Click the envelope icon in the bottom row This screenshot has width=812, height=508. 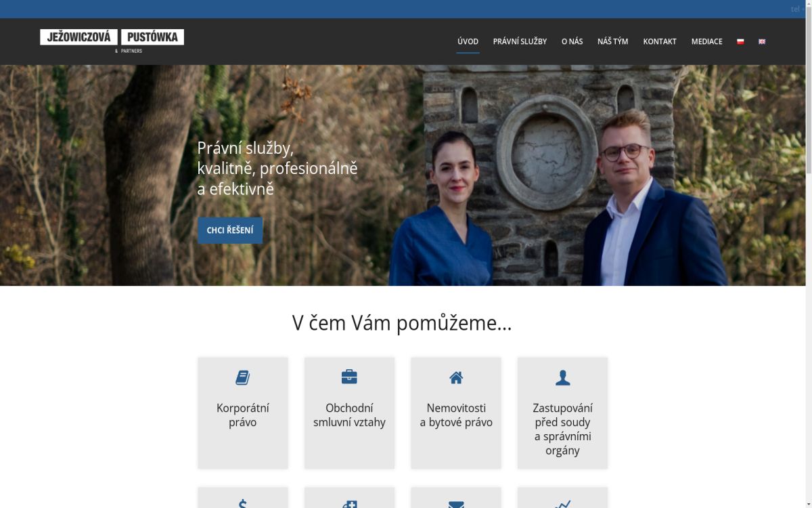[456, 504]
